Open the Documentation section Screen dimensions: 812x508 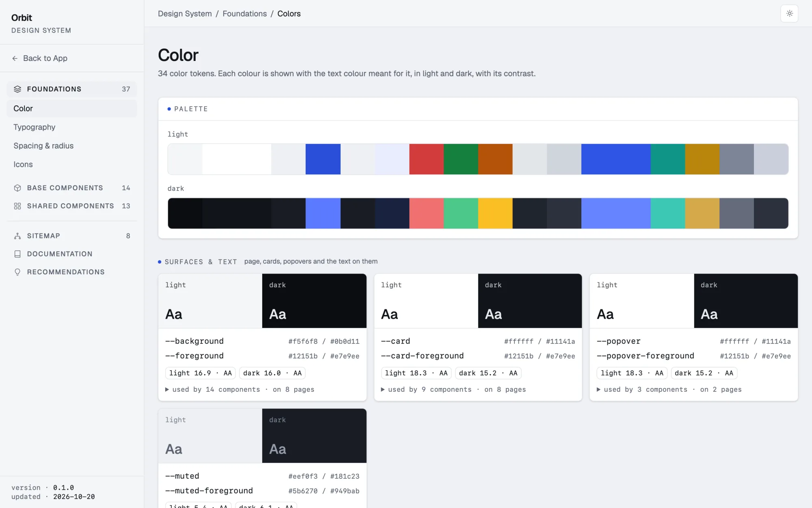click(72, 254)
